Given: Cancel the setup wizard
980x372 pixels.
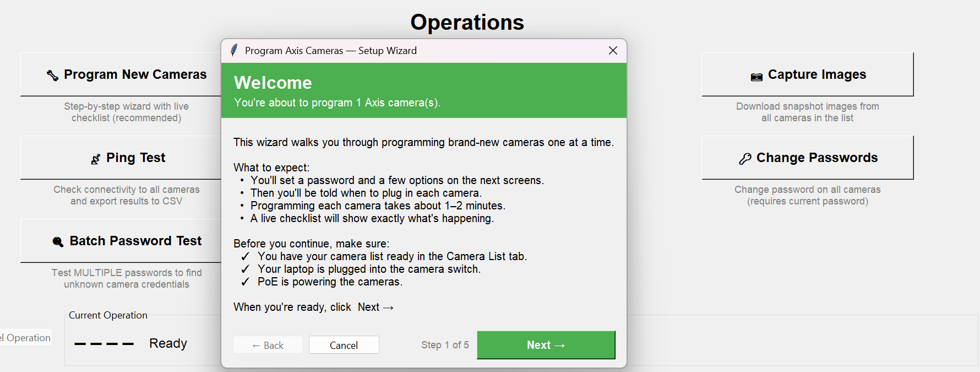Looking at the screenshot, I should pyautogui.click(x=344, y=345).
